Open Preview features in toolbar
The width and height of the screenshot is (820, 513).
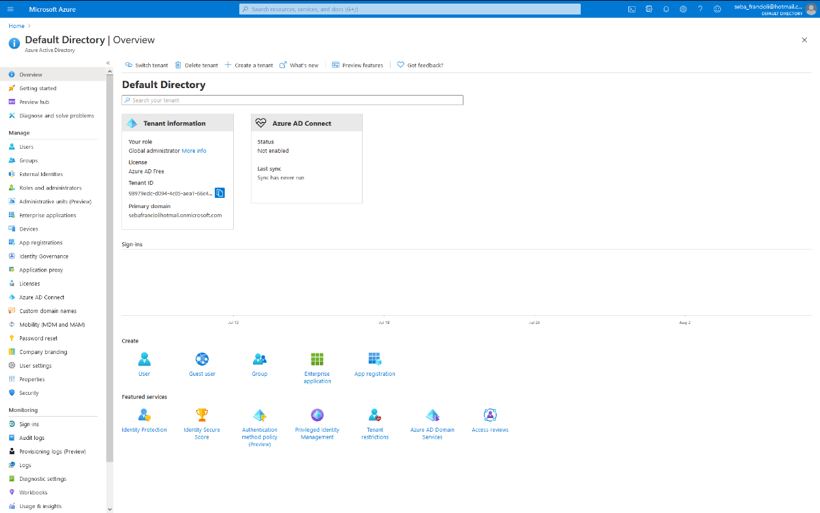click(357, 65)
